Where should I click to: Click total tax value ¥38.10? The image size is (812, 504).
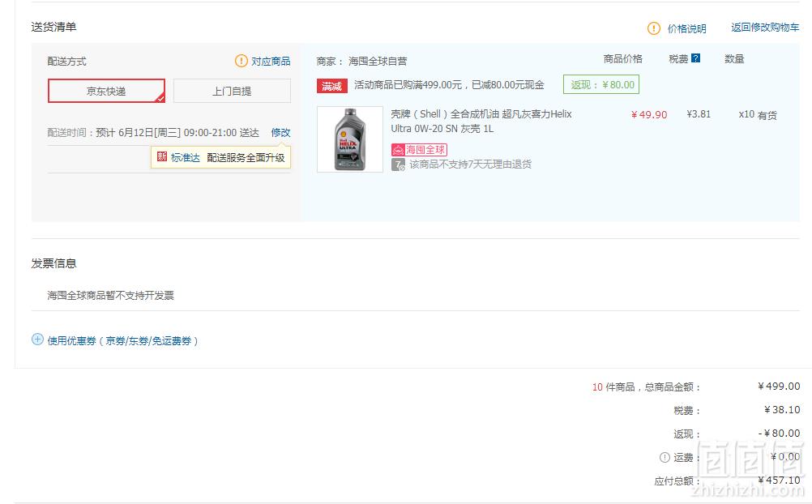point(782,410)
